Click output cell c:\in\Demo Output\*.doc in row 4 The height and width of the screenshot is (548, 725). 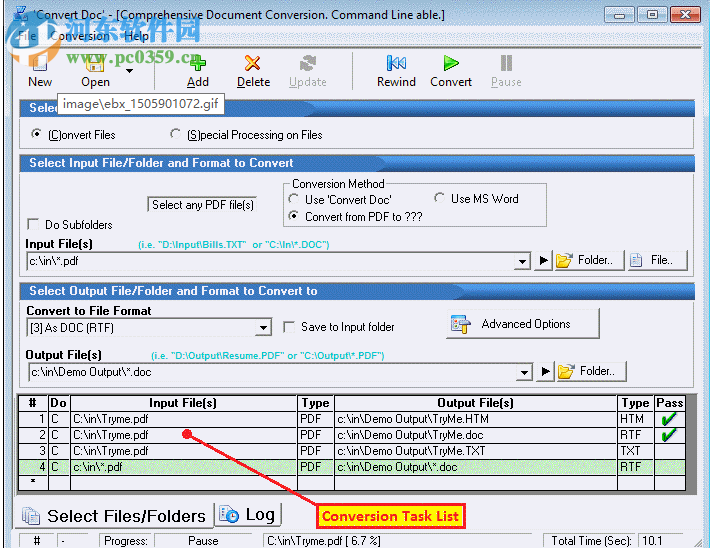tap(475, 467)
